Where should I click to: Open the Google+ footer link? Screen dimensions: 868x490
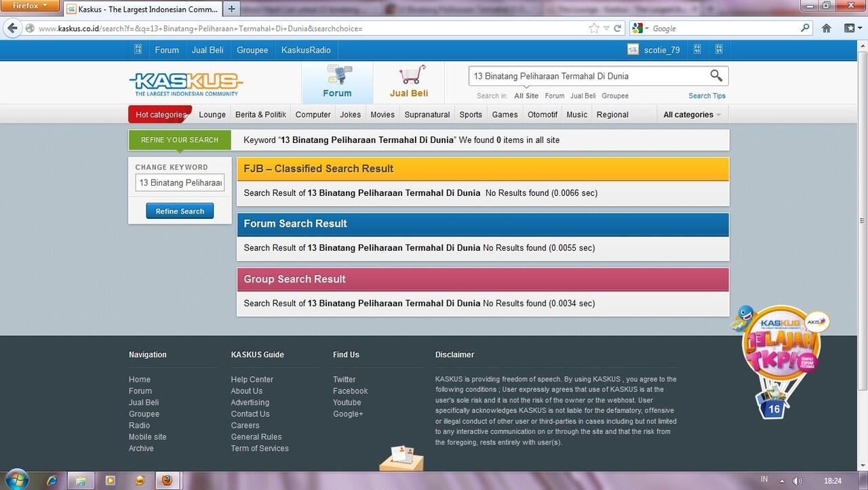click(x=348, y=414)
